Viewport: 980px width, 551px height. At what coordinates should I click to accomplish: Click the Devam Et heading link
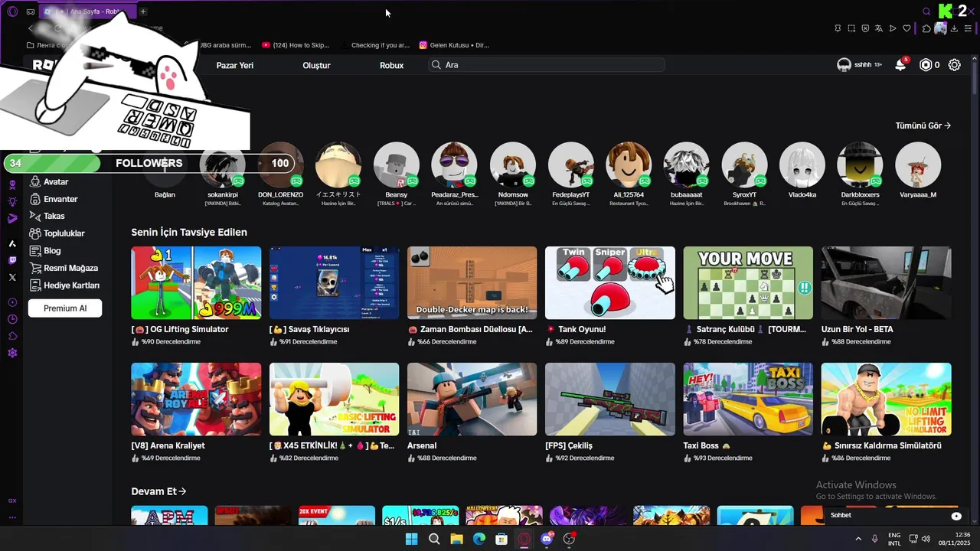pos(158,491)
